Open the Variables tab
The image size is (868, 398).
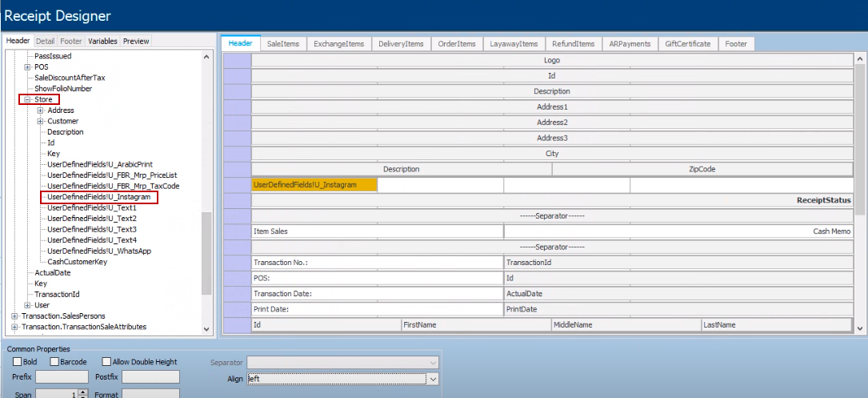click(x=103, y=41)
